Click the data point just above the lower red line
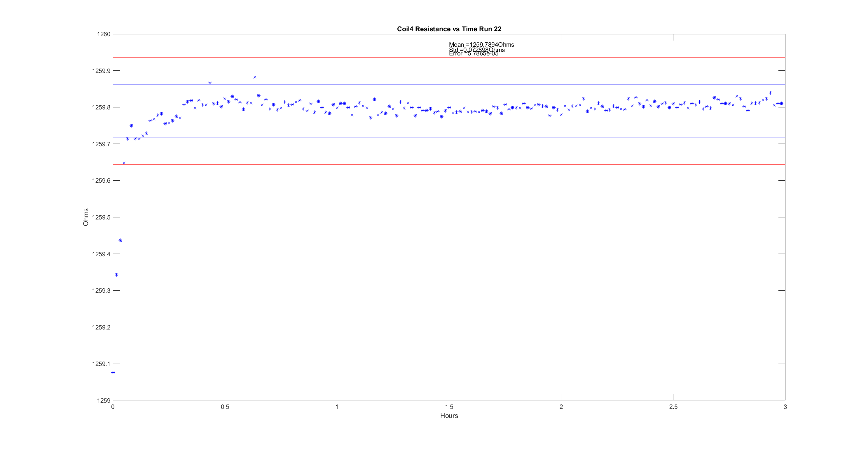This screenshot has width=868, height=450. [x=124, y=163]
